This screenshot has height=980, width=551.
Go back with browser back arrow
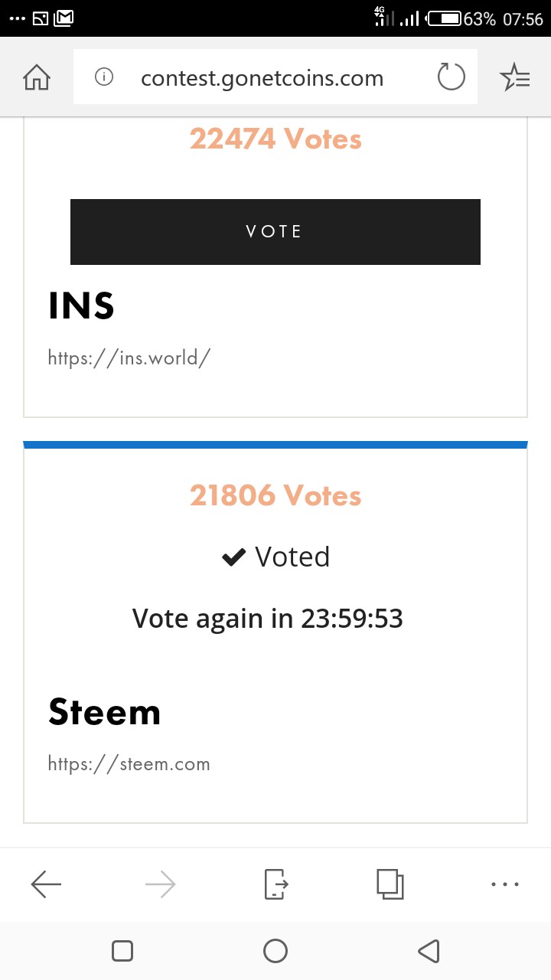click(46, 885)
